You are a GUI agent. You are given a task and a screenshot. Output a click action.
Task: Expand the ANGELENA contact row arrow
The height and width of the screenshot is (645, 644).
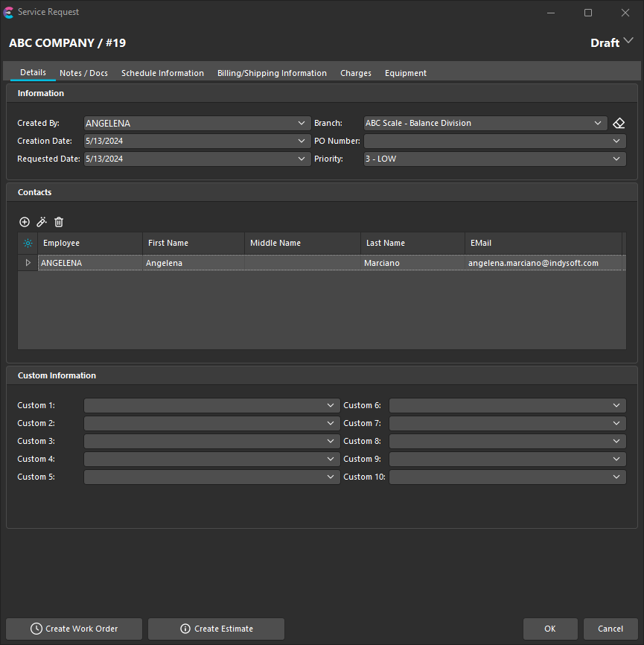coord(28,263)
